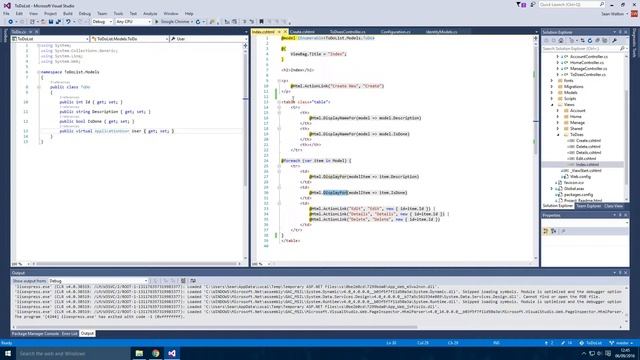Viewport: 640px width, 360px height.
Task: Select Web.config under Views
Action: click(x=580, y=176)
